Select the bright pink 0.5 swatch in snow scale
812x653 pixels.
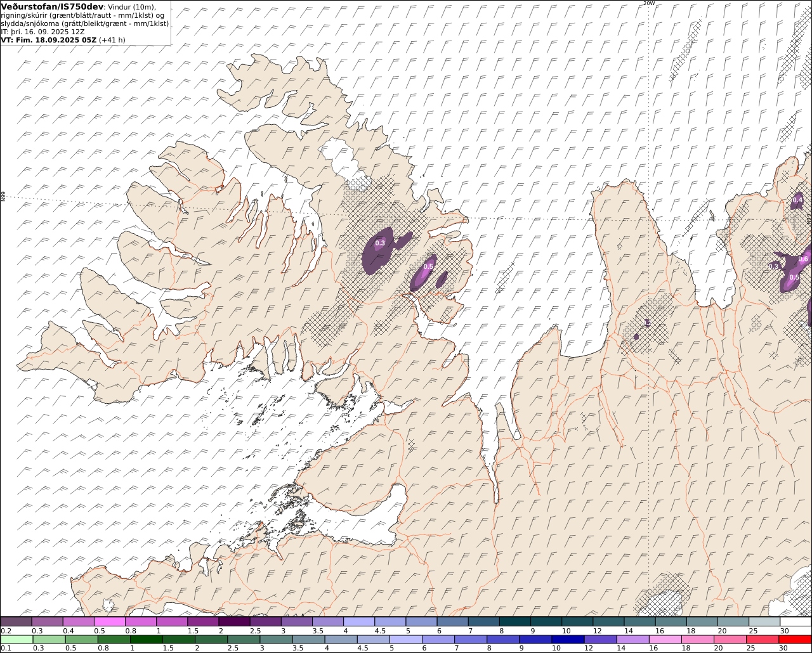[x=109, y=621]
